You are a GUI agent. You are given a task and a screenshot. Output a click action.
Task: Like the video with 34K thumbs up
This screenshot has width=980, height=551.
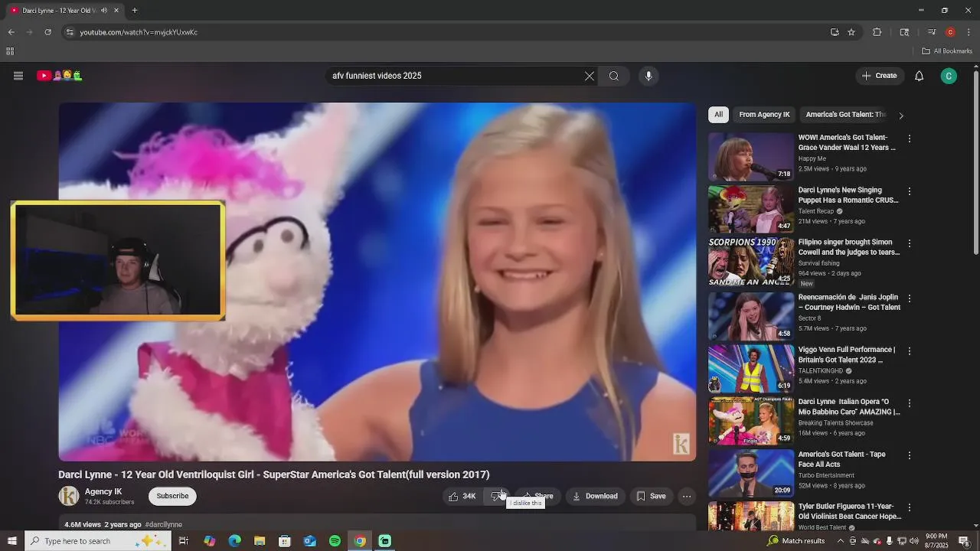(x=462, y=496)
